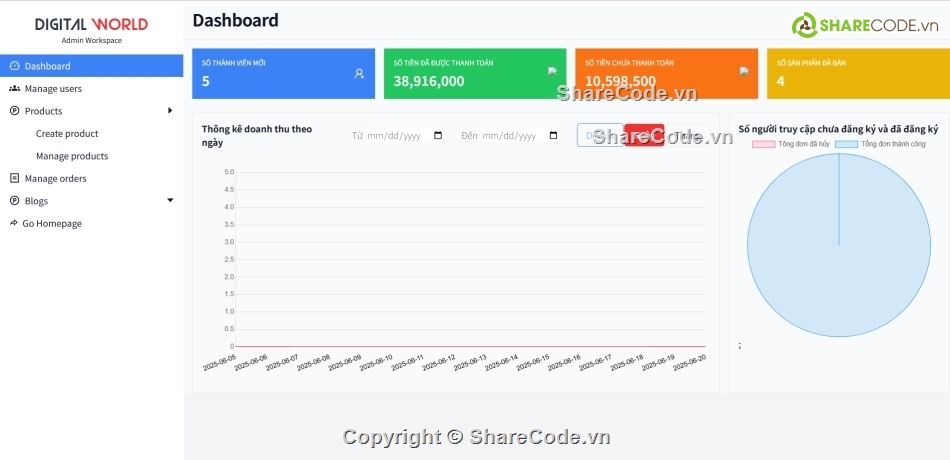The width and height of the screenshot is (950, 460).
Task: Click the pie chart title 'Số người truy cập...'
Action: pyautogui.click(x=838, y=129)
